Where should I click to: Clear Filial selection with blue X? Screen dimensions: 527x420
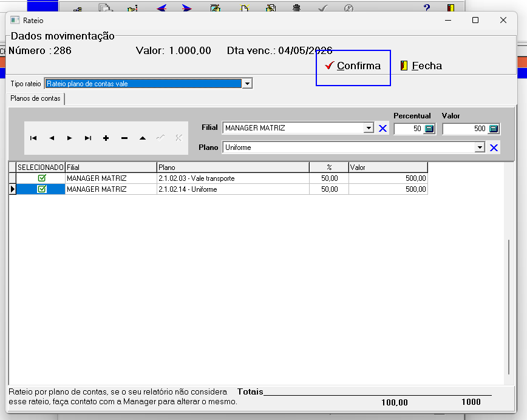point(382,128)
